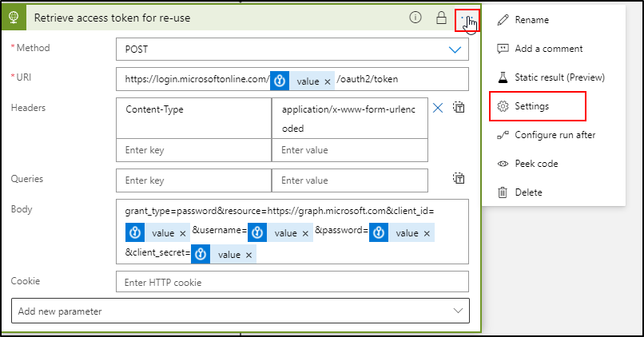Open the ellipsis menu of the action
This screenshot has height=337, width=644.
click(467, 19)
